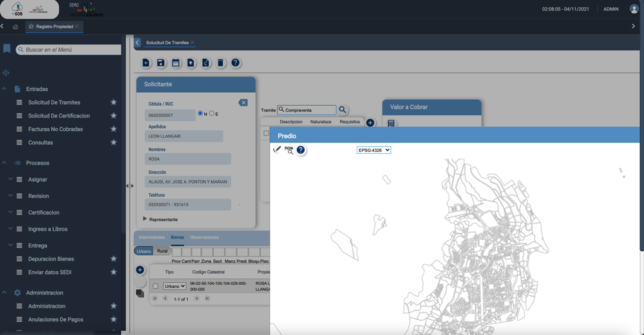Open the Urbano type dropdown in the table

[x=175, y=286]
